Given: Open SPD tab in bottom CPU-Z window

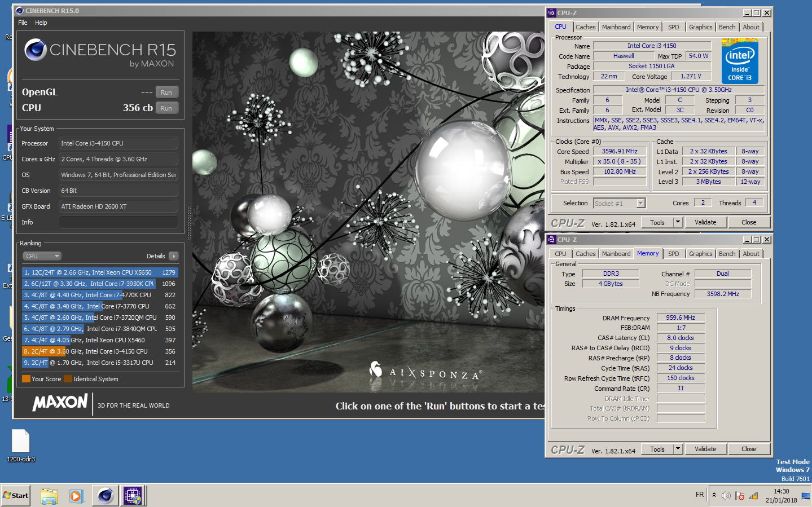Looking at the screenshot, I should pyautogui.click(x=674, y=254).
